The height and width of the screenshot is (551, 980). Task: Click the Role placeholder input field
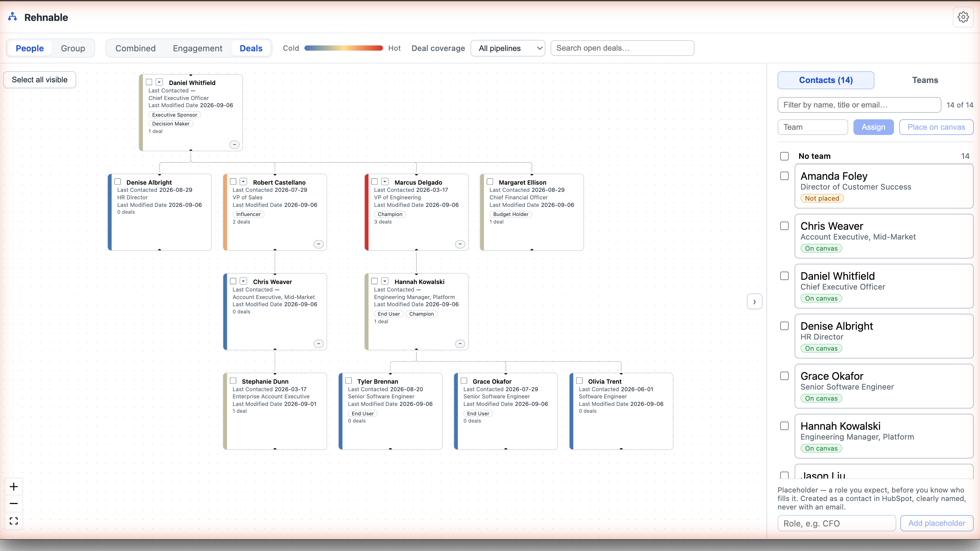click(x=836, y=523)
